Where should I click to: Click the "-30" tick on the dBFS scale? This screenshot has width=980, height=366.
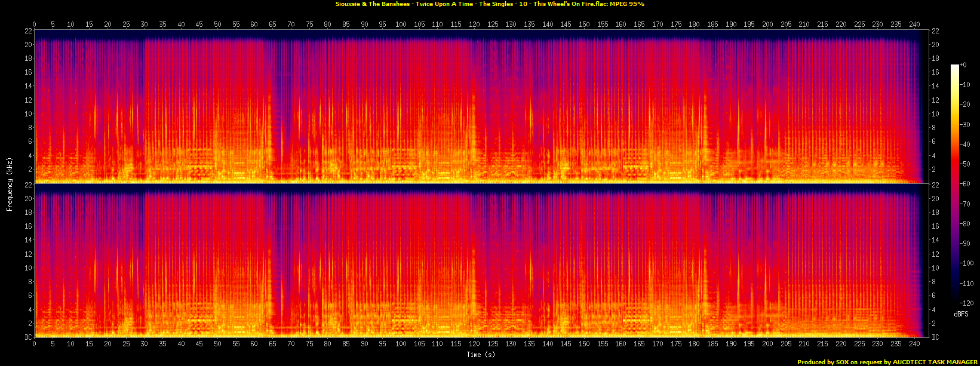[964, 124]
